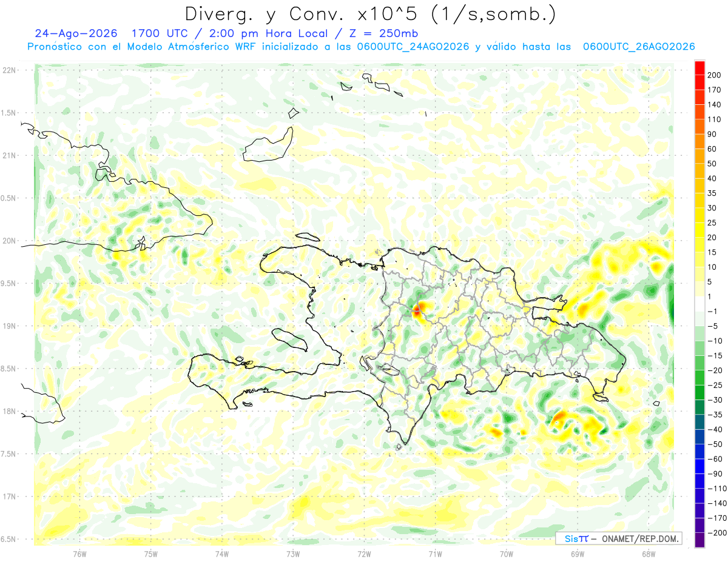Click the '19N' latitude axis label
This screenshot has height=562, width=728.
pos(9,326)
